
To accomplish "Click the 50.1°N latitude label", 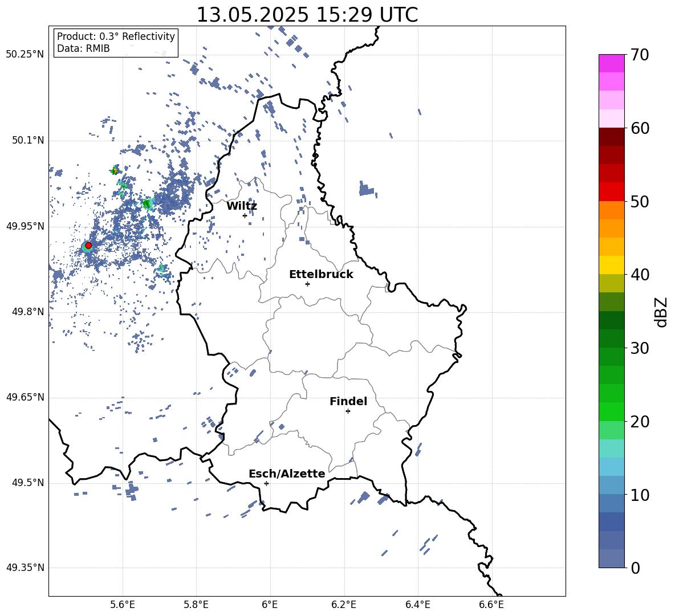I will tap(27, 140).
